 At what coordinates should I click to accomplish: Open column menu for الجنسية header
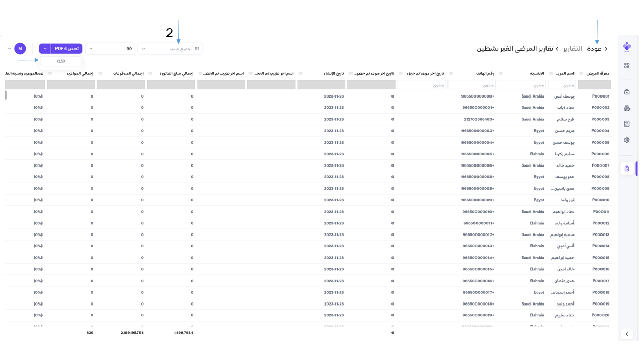501,74
